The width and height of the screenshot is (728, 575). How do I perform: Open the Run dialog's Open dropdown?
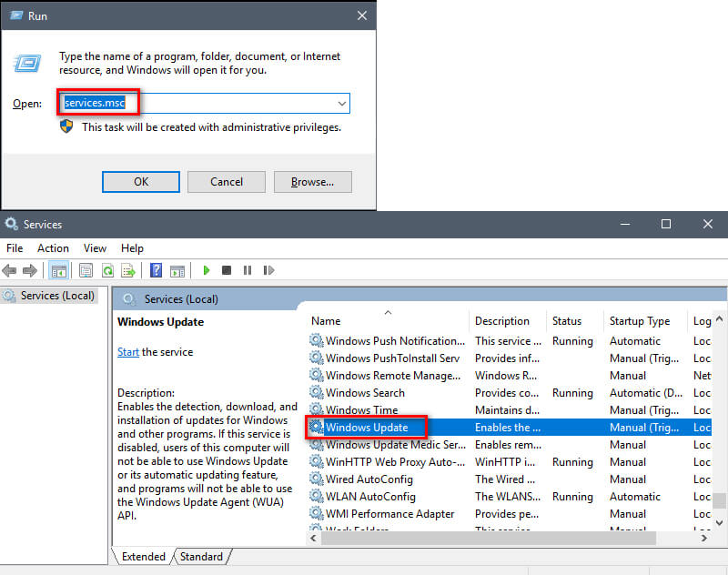340,103
